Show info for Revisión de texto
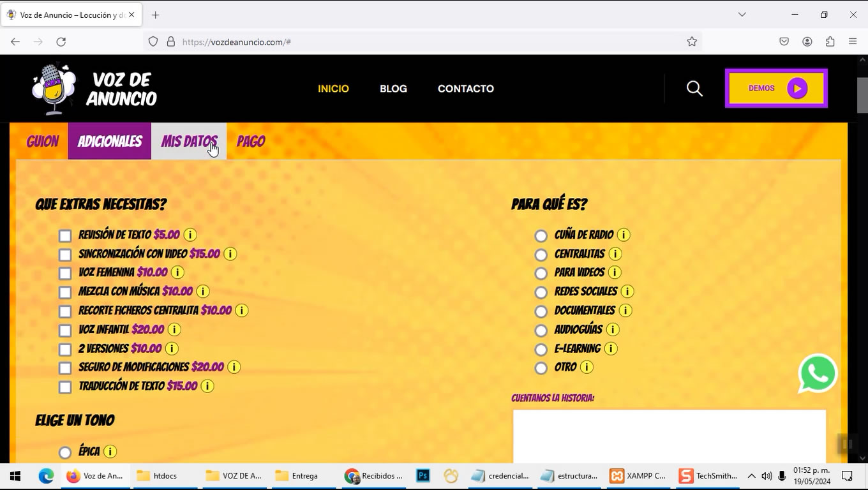 pos(190,235)
